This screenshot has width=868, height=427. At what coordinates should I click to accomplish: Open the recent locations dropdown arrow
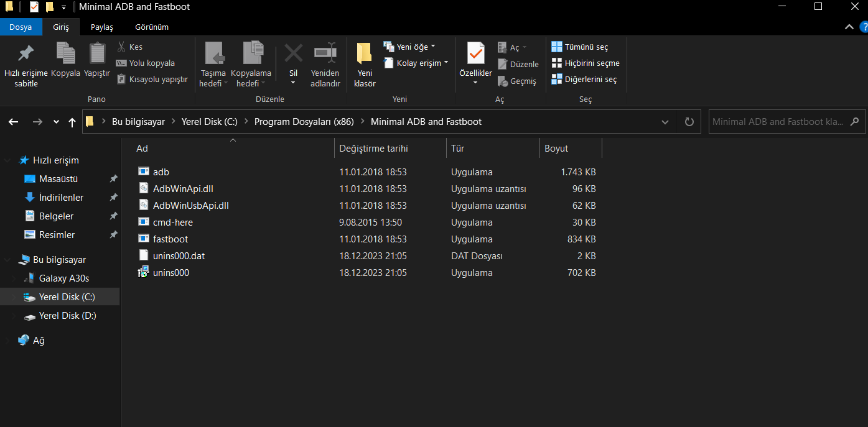point(56,122)
